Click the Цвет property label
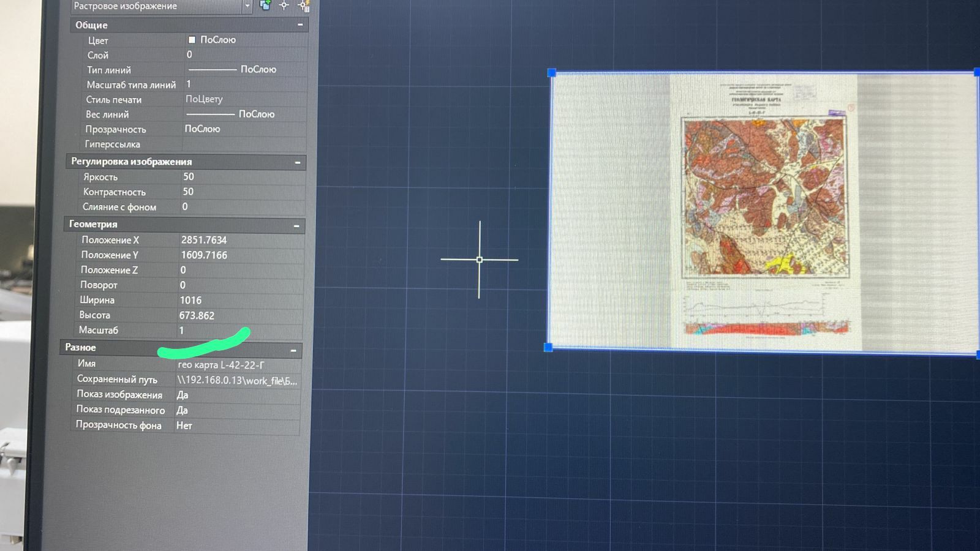980x551 pixels. (98, 40)
